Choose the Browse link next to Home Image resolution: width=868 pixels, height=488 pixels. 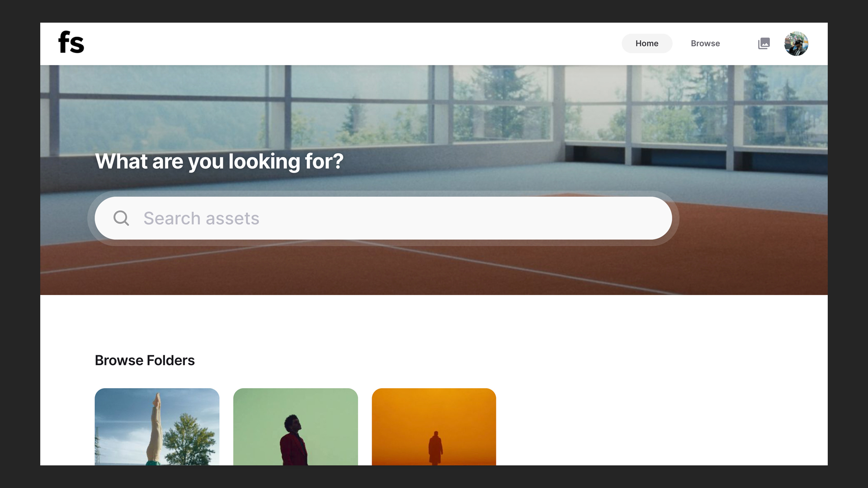705,43
